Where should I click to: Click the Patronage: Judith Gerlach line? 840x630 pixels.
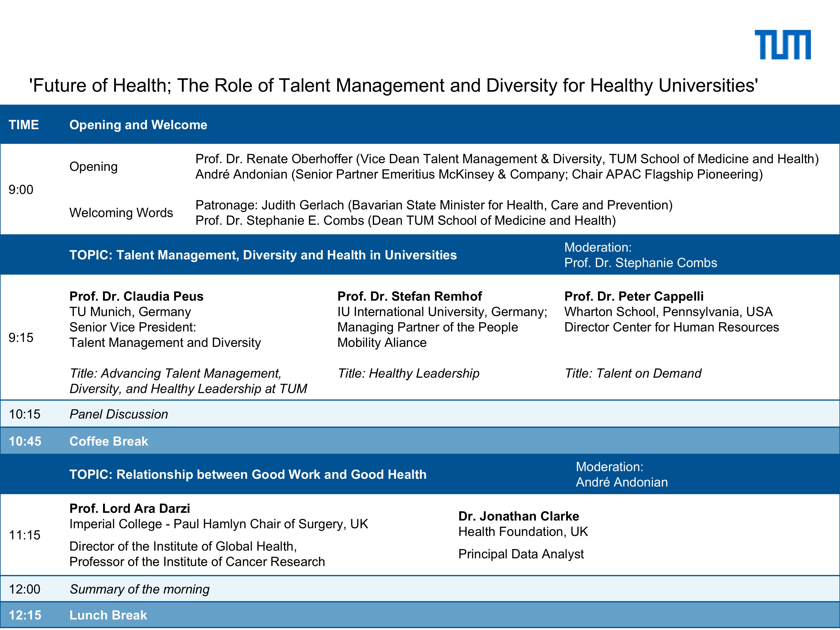coord(434,205)
